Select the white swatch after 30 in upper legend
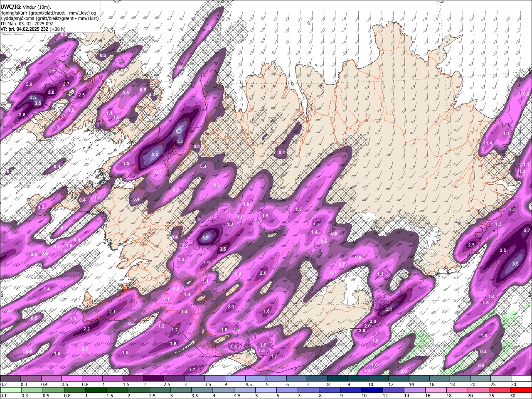Screen dimensions: 532x399 click(520, 379)
